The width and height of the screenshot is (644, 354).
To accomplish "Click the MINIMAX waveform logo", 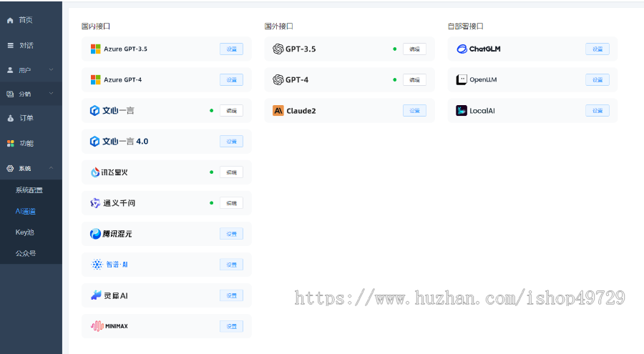I will (97, 326).
